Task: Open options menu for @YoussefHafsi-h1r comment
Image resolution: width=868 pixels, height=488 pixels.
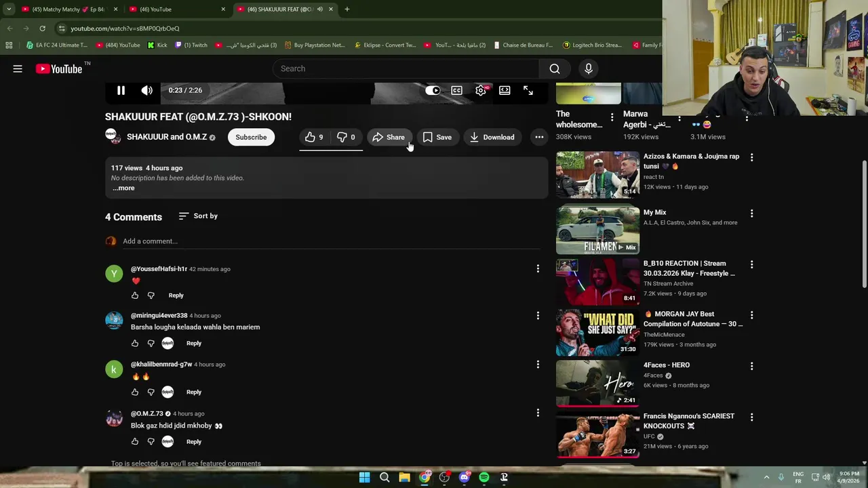Action: (x=538, y=269)
